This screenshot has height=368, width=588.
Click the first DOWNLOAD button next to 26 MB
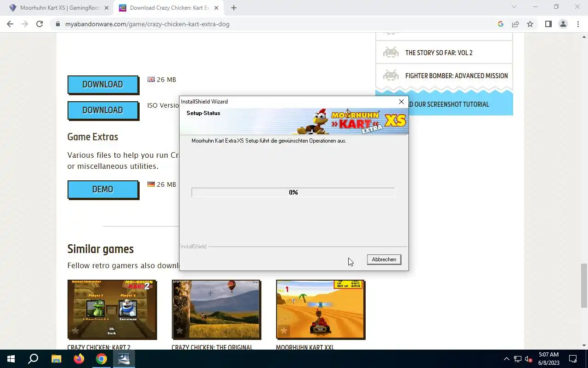(102, 85)
